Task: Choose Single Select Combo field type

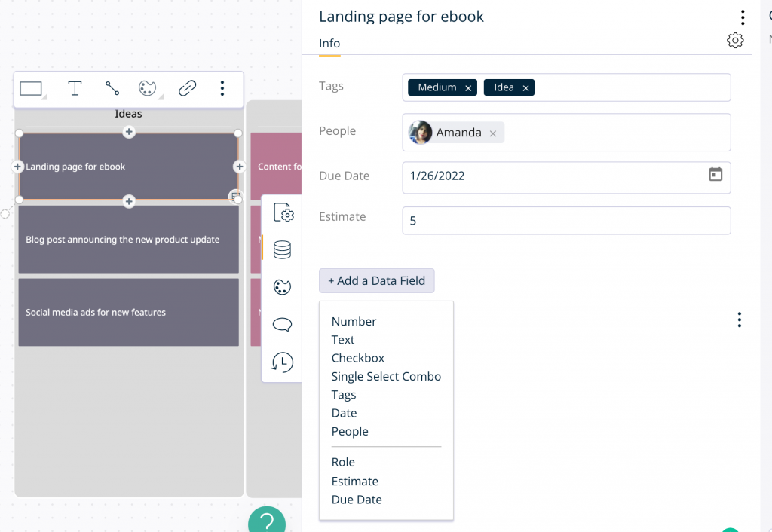Action: tap(386, 376)
